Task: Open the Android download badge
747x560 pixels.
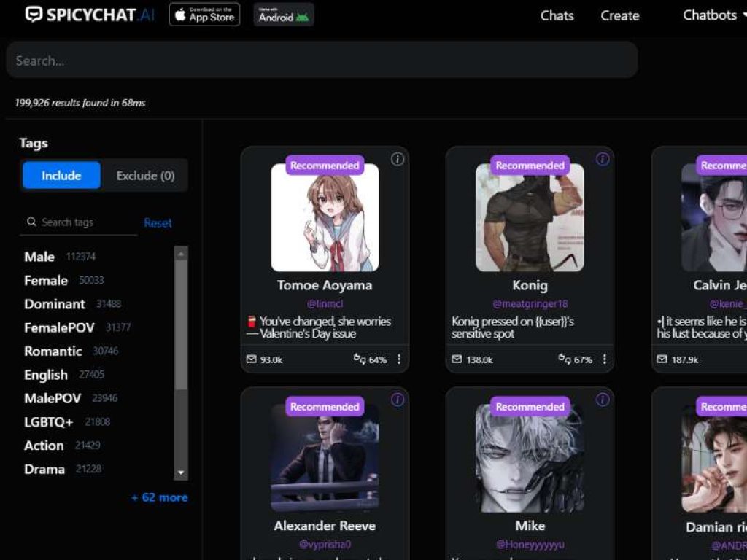Action: point(284,15)
